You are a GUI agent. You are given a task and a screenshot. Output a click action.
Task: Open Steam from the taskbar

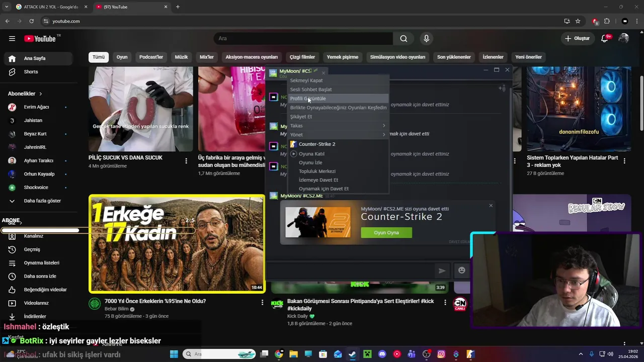pyautogui.click(x=352, y=354)
